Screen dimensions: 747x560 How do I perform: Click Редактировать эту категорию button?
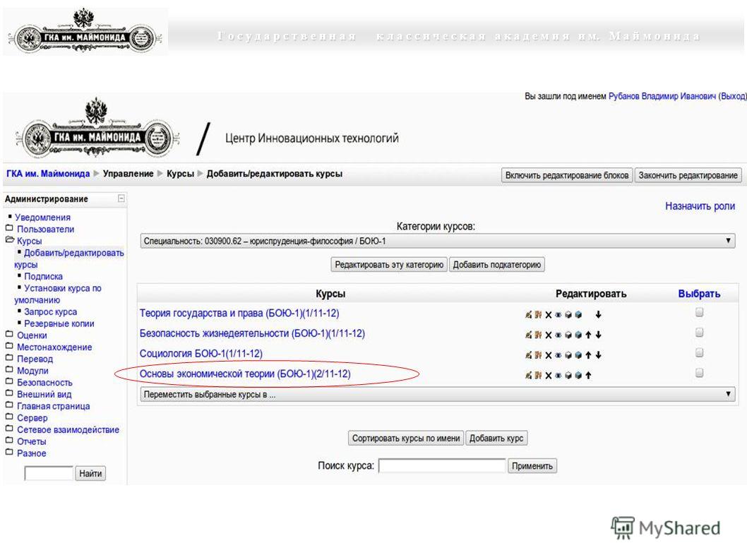point(389,265)
